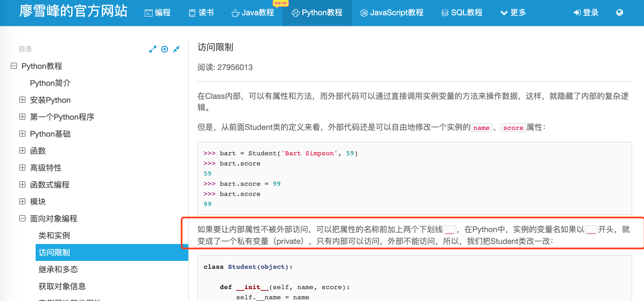
Task: Open the 函数 chapter link
Action: pyautogui.click(x=38, y=151)
